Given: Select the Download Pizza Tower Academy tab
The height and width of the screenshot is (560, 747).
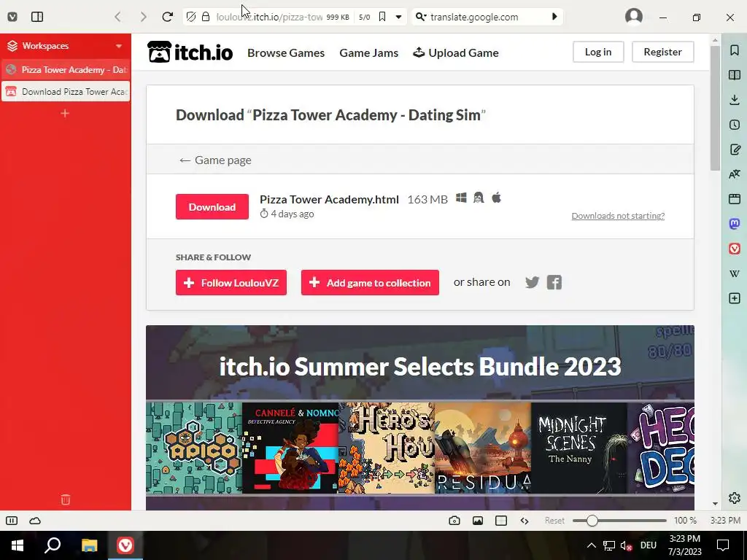Looking at the screenshot, I should pos(66,91).
